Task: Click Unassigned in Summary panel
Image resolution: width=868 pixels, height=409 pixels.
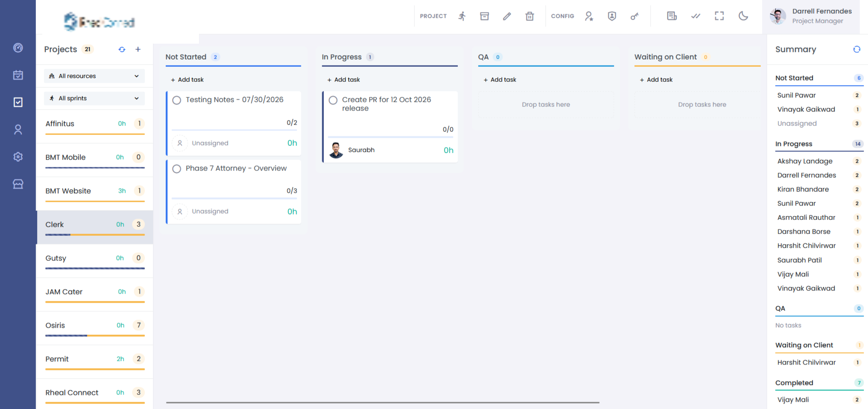Action: 797,123
